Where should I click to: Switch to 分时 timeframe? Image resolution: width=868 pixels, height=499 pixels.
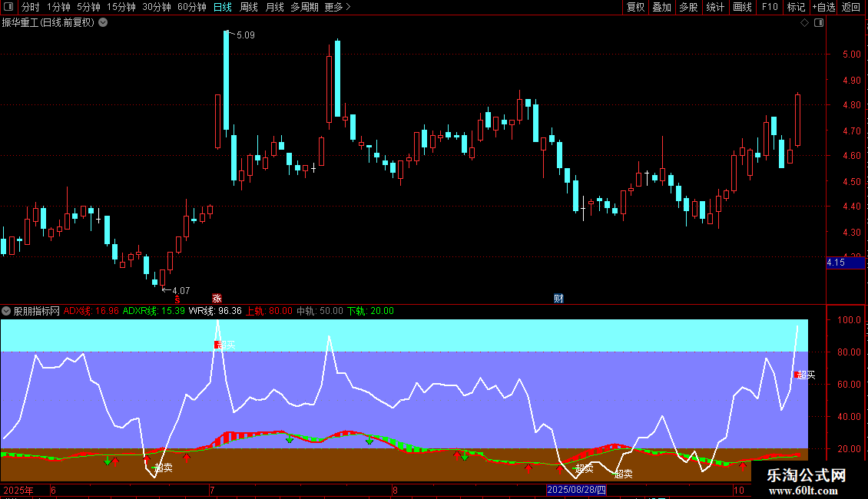(31, 7)
